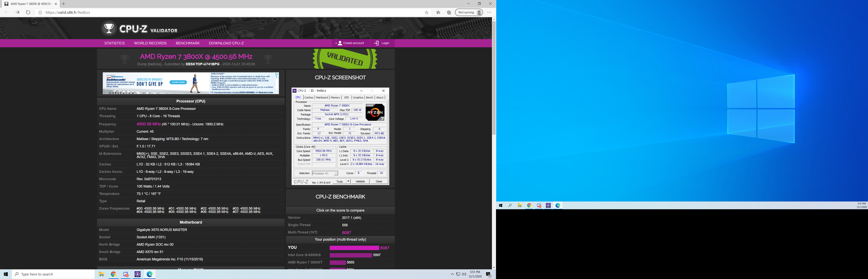This screenshot has height=279, width=868.
Task: Open the STATISTICS menu
Action: [115, 43]
